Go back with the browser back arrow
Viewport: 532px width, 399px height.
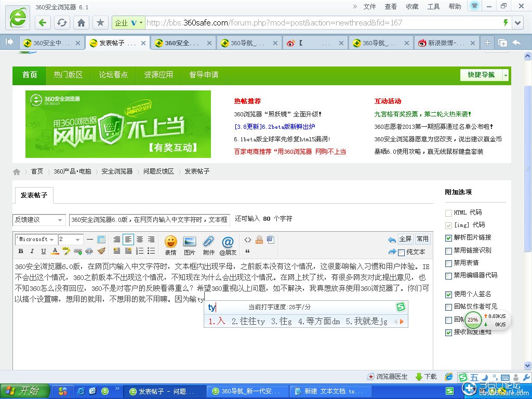tap(43, 23)
